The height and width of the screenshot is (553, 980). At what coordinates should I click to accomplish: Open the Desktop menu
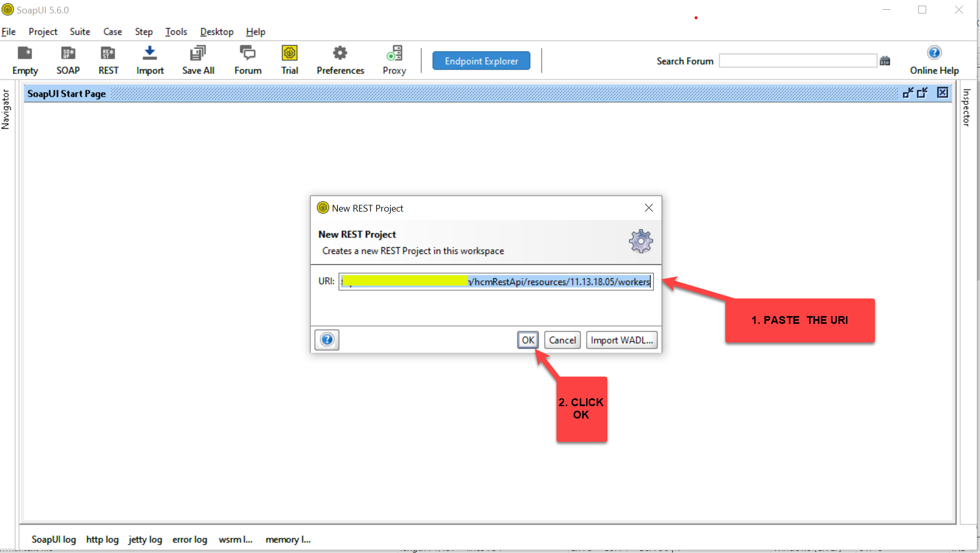216,32
